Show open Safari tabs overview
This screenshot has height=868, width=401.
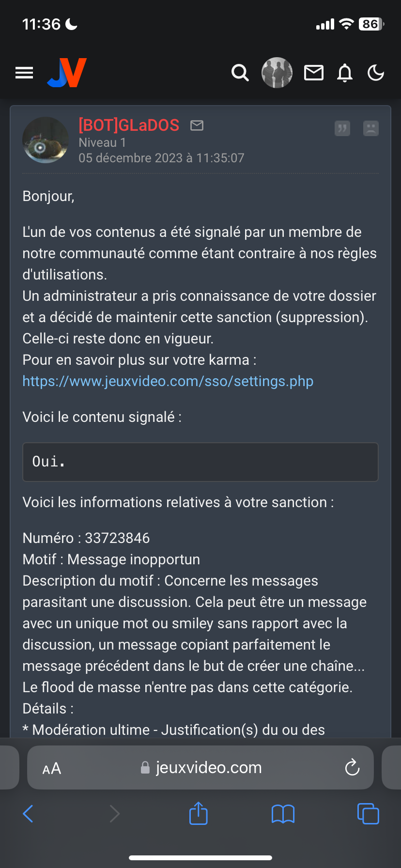[x=368, y=814]
